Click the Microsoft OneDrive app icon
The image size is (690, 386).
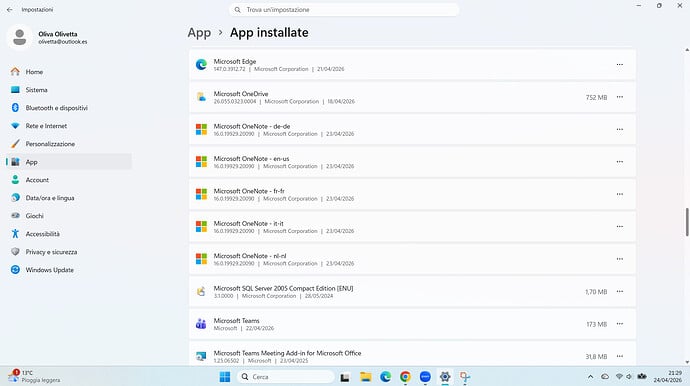(201, 97)
